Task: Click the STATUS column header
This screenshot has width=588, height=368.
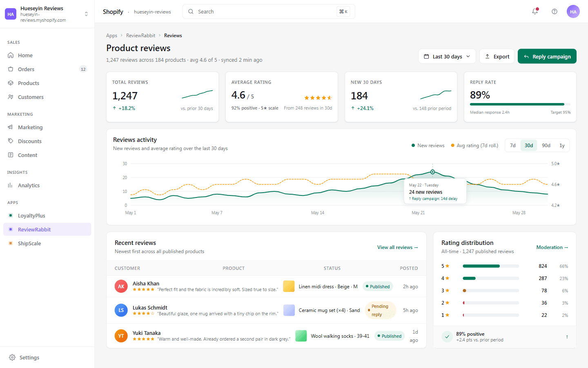Action: click(332, 268)
